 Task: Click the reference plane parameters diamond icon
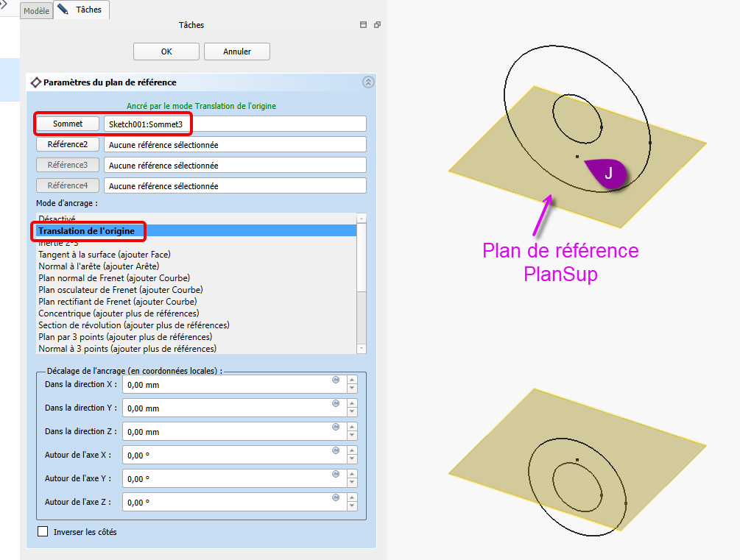click(35, 82)
